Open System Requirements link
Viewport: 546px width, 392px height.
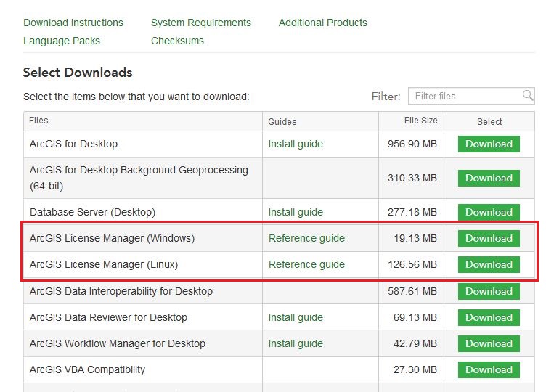pyautogui.click(x=201, y=23)
